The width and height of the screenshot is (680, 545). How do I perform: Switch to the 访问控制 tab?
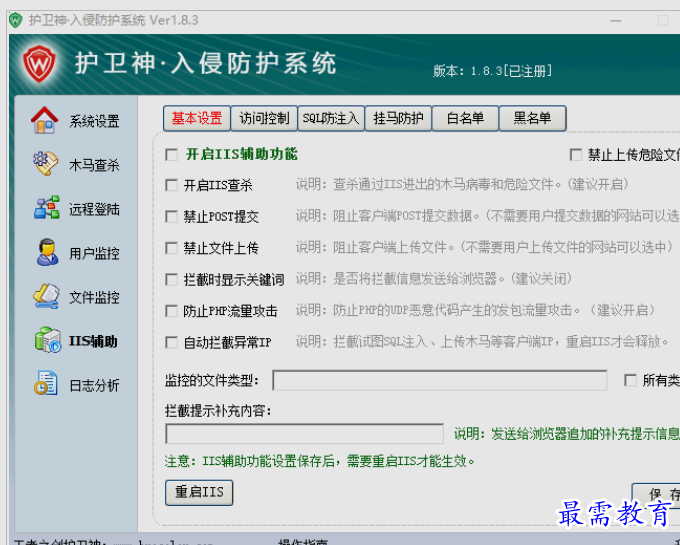tap(264, 118)
